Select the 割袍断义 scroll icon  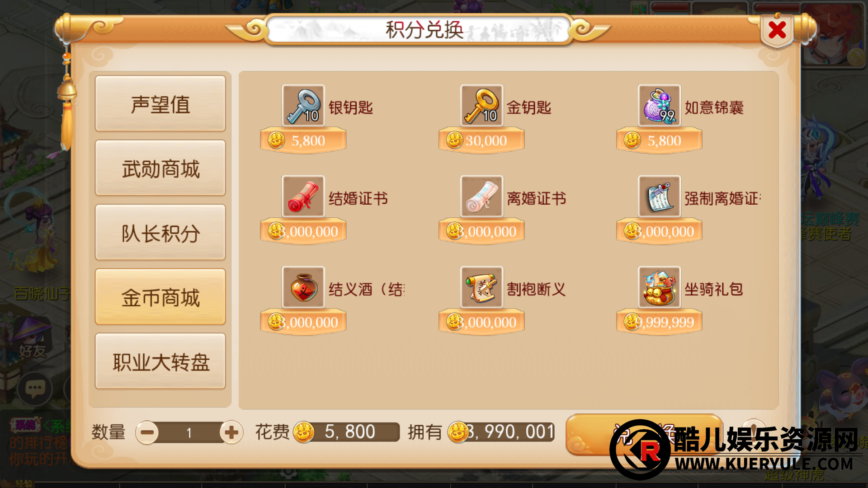[x=481, y=287]
